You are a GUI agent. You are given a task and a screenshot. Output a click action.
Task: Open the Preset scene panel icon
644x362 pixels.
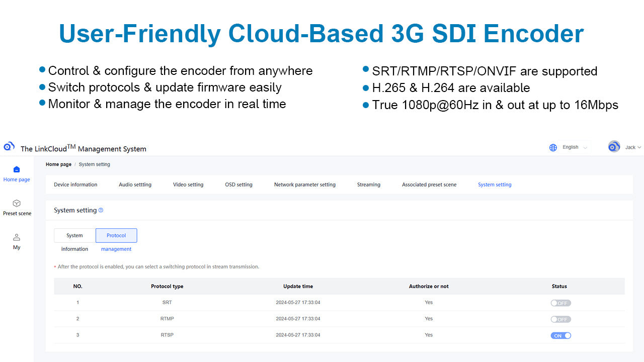click(x=17, y=204)
